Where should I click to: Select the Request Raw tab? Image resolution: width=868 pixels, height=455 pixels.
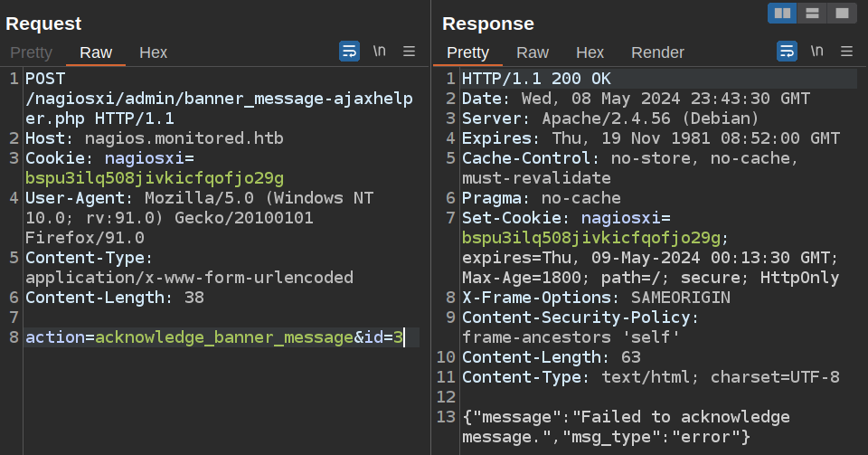[96, 52]
